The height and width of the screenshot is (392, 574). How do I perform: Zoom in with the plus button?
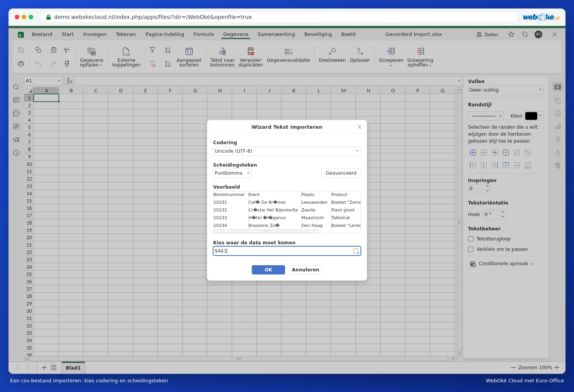pyautogui.click(x=557, y=368)
